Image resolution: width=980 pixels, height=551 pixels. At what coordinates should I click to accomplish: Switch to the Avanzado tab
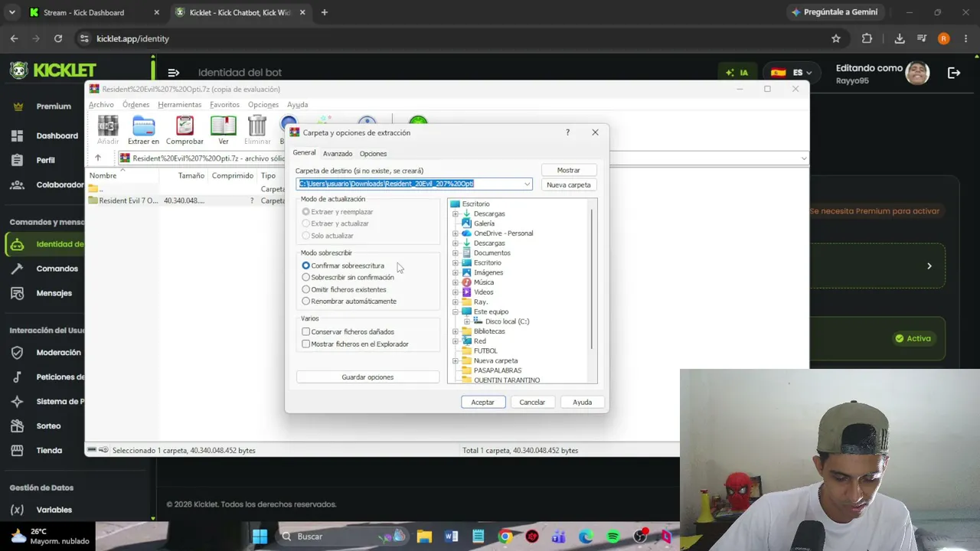(338, 154)
